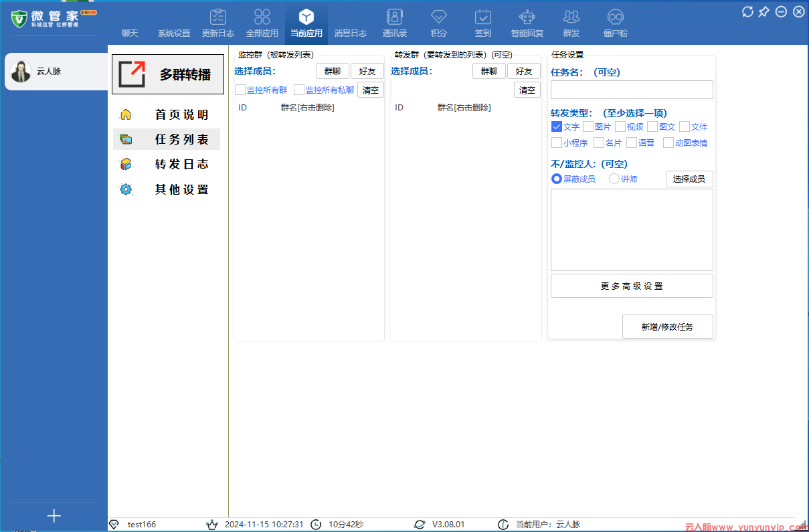Click the plus icon to add account
The height and width of the screenshot is (532, 809).
click(54, 516)
